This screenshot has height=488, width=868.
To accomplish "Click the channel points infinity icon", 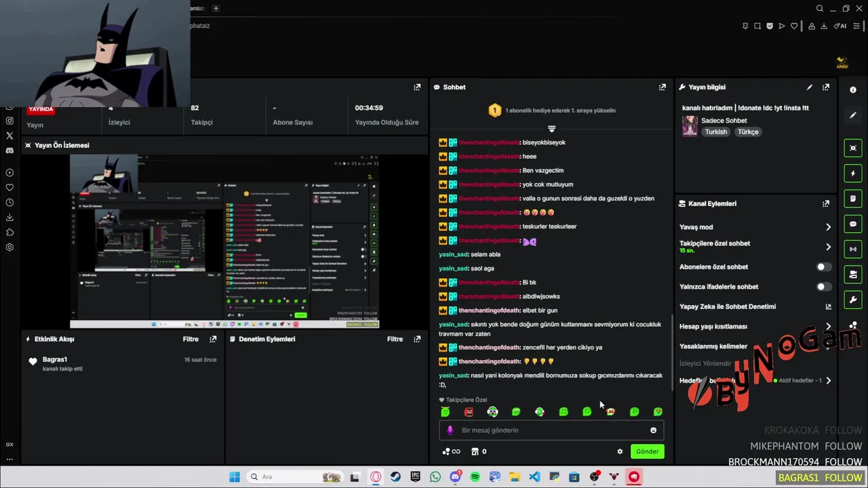I will coord(451,451).
